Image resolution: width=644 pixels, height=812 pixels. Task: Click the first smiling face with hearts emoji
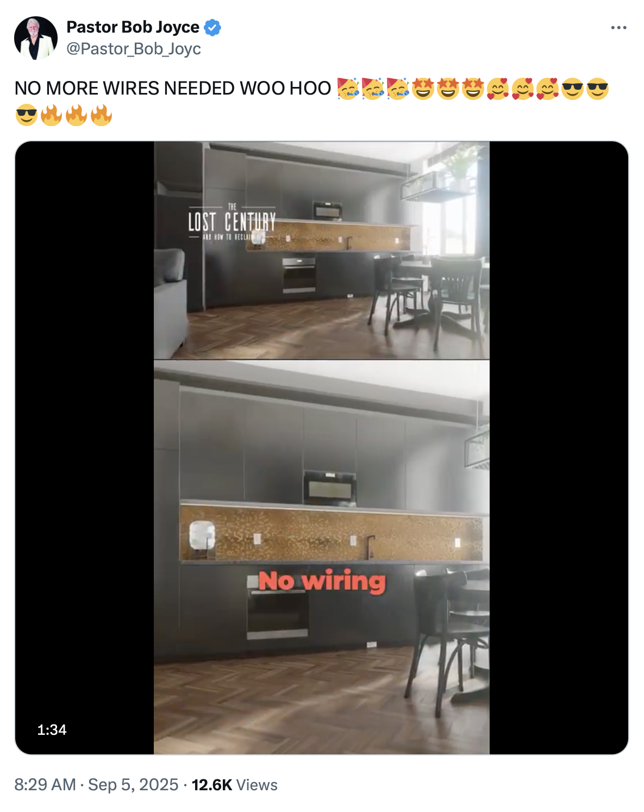497,89
